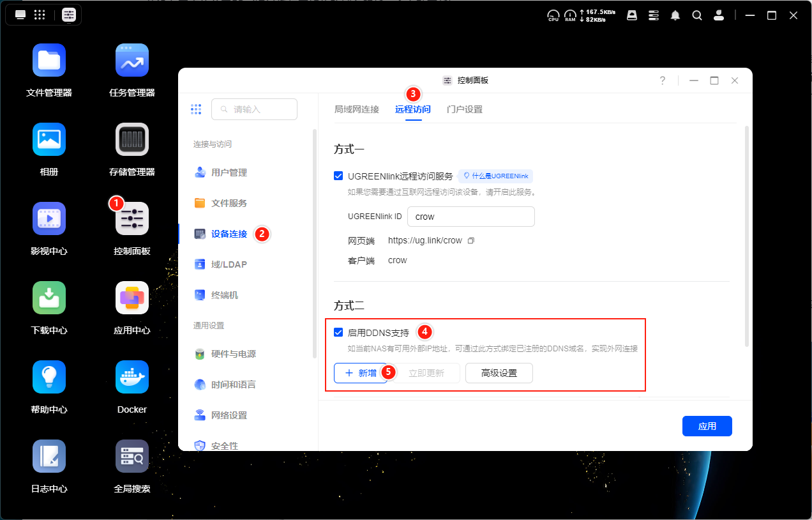Open help question mark in 控制面板 window
The width and height of the screenshot is (812, 520).
tap(663, 80)
